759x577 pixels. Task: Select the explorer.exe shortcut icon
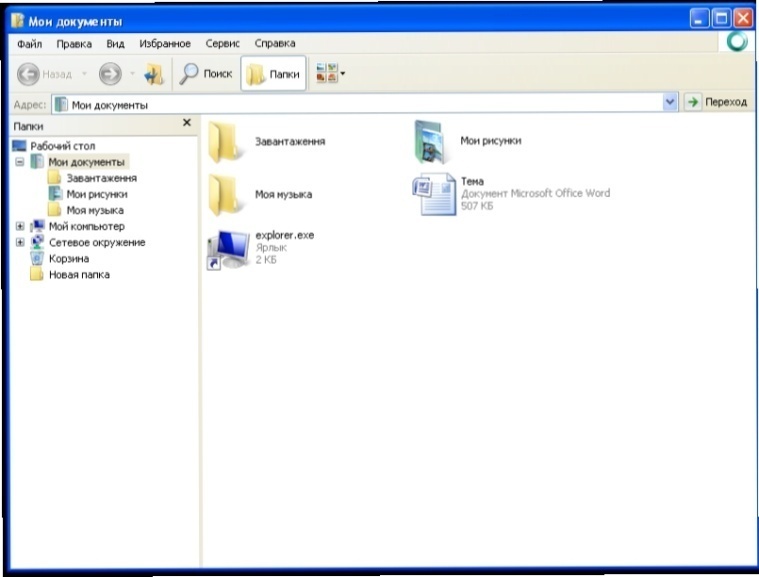point(228,250)
